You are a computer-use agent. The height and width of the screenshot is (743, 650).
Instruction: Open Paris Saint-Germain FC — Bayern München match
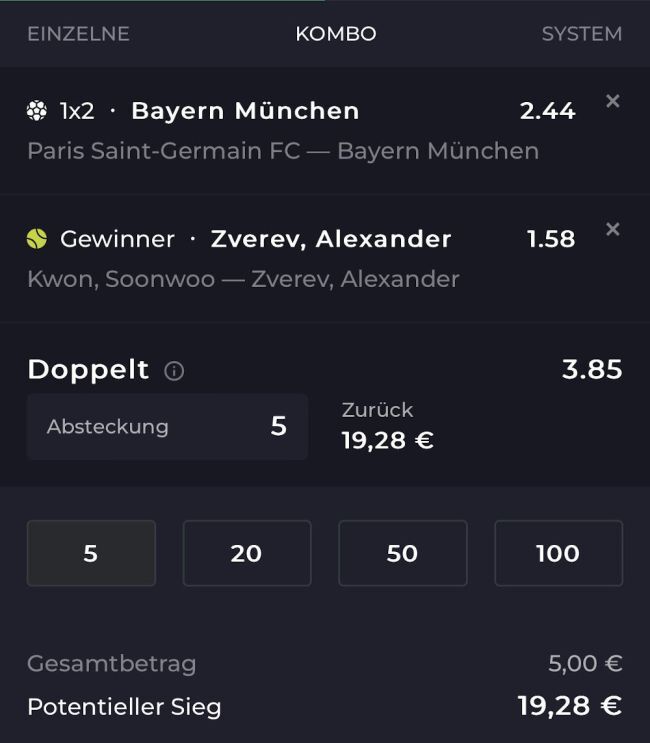pos(283,151)
